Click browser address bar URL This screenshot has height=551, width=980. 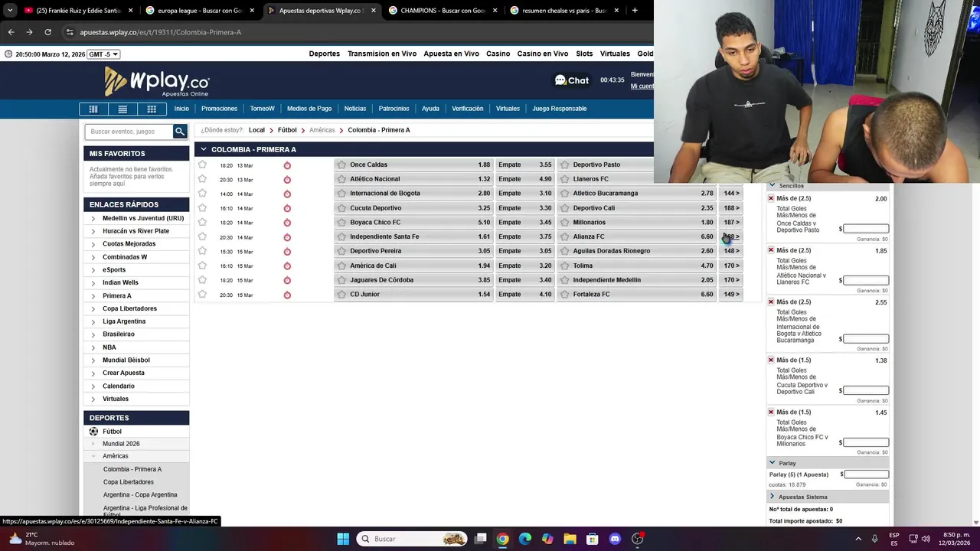[160, 32]
